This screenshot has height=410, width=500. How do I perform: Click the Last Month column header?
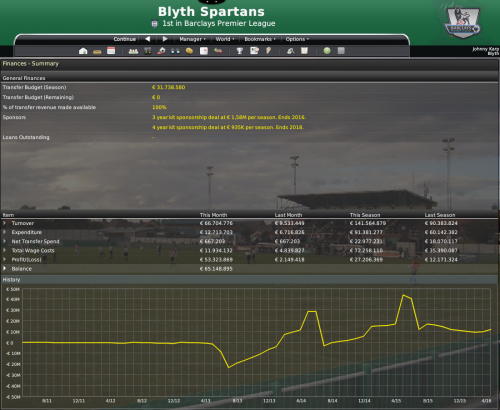click(x=288, y=215)
